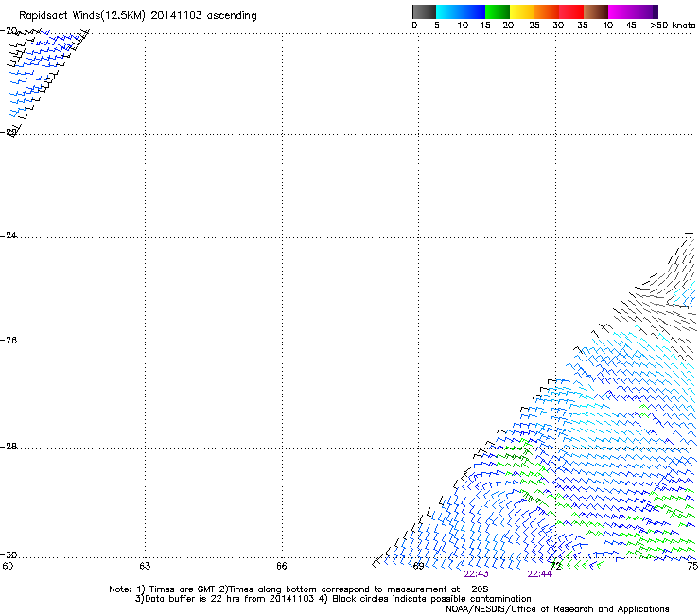
Task: Click the Rapidscat Winds title text
Action: [138, 16]
